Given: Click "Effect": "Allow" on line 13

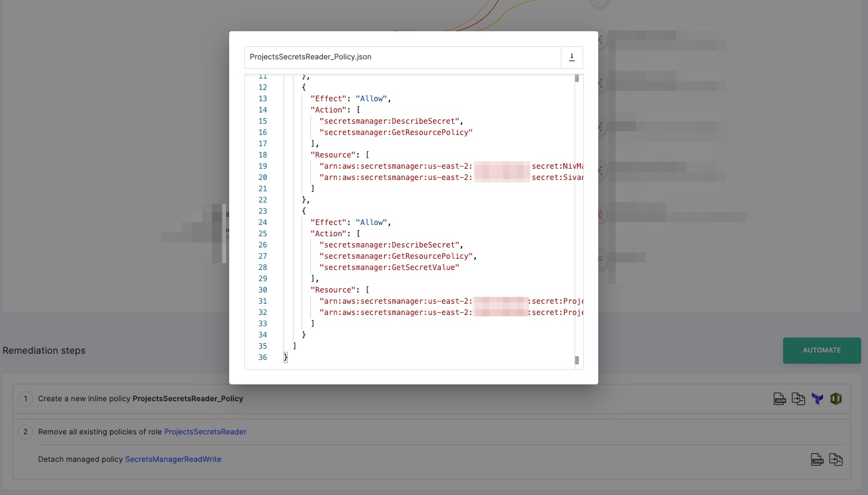Looking at the screenshot, I should coord(350,99).
